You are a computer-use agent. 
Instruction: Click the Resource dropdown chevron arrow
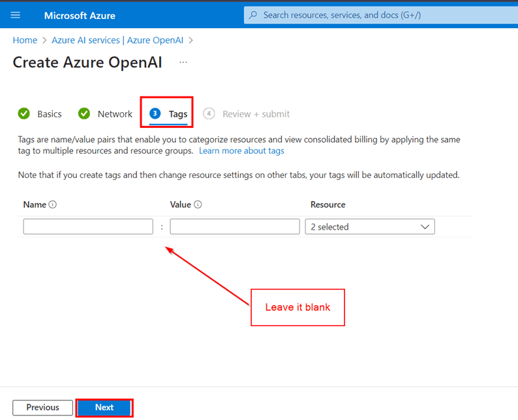coord(425,227)
